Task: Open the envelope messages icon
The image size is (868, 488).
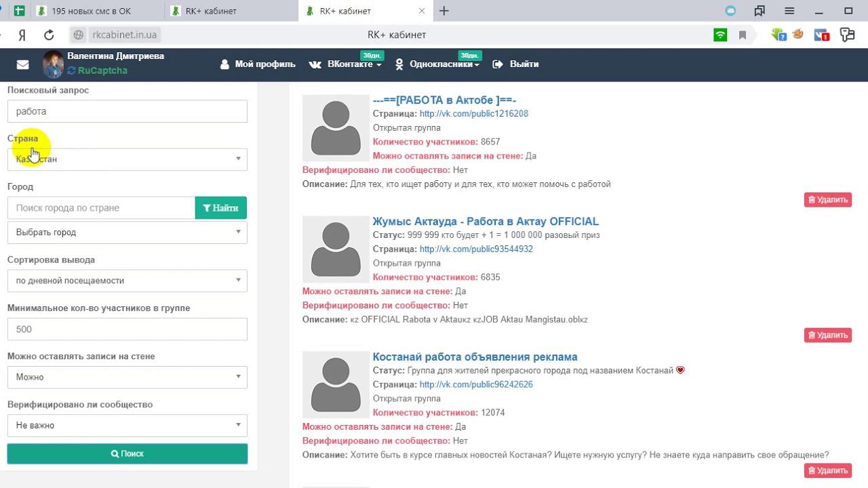Action: coord(22,64)
